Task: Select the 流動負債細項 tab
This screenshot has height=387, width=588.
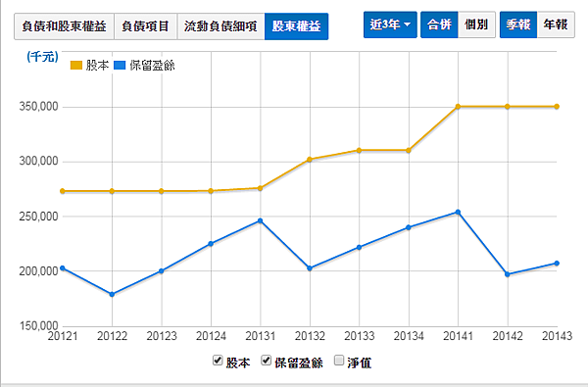Action: 220,26
